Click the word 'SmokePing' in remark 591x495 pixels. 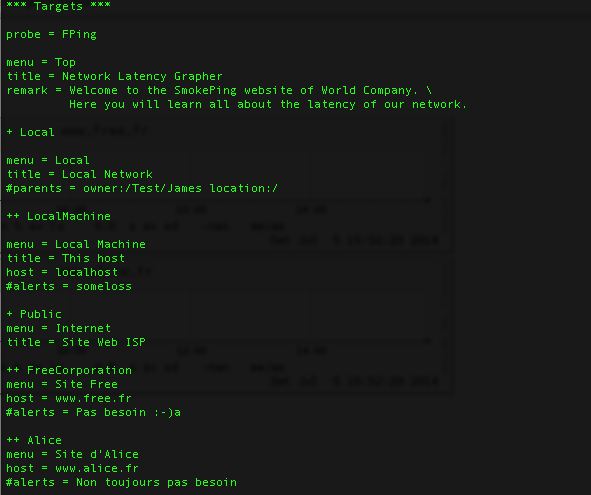pos(205,90)
